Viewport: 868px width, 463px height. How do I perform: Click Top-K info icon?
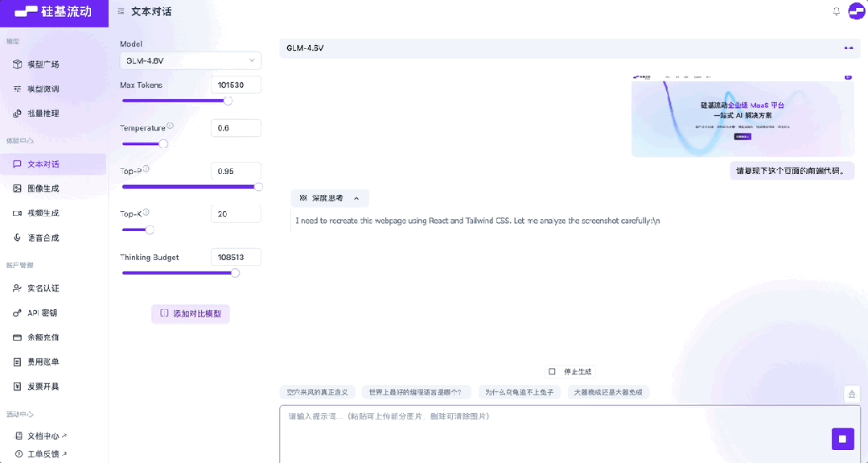coord(146,212)
